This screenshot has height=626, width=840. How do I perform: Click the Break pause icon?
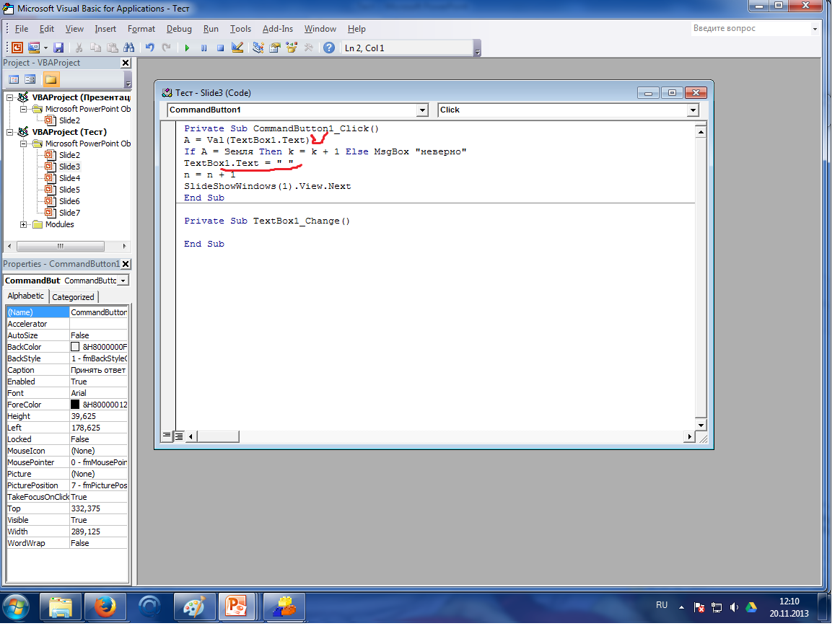204,48
